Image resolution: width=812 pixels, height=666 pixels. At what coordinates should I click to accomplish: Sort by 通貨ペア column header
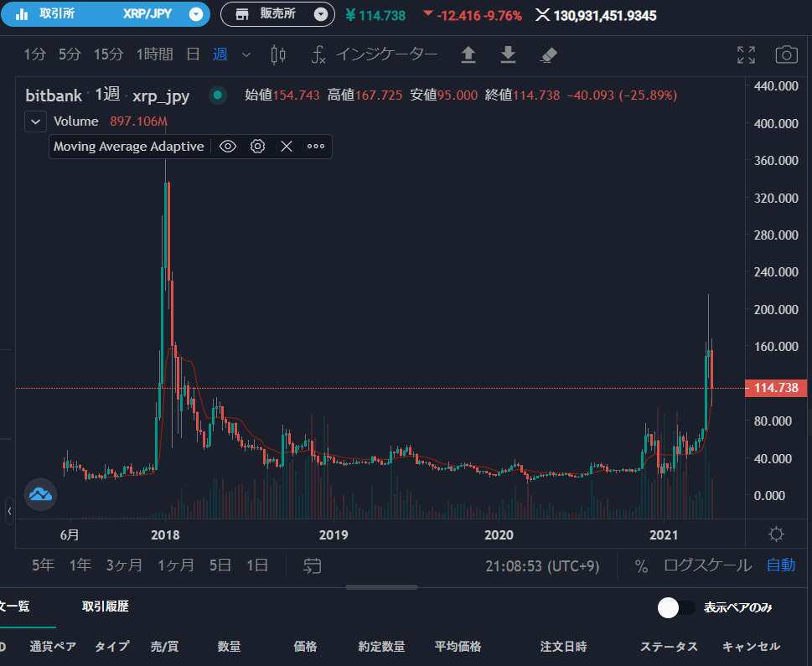[x=53, y=647]
